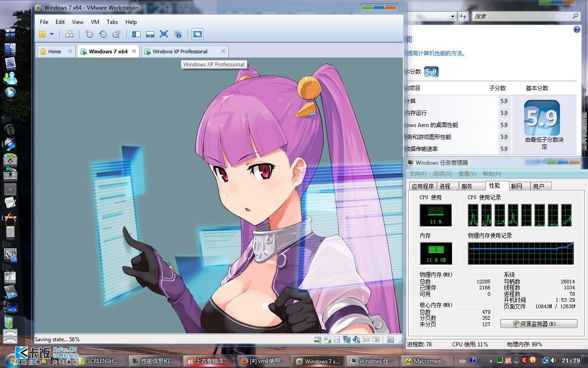The image size is (588, 368).
Task: Click the 资源监视器(R)... button
Action: pos(539,324)
